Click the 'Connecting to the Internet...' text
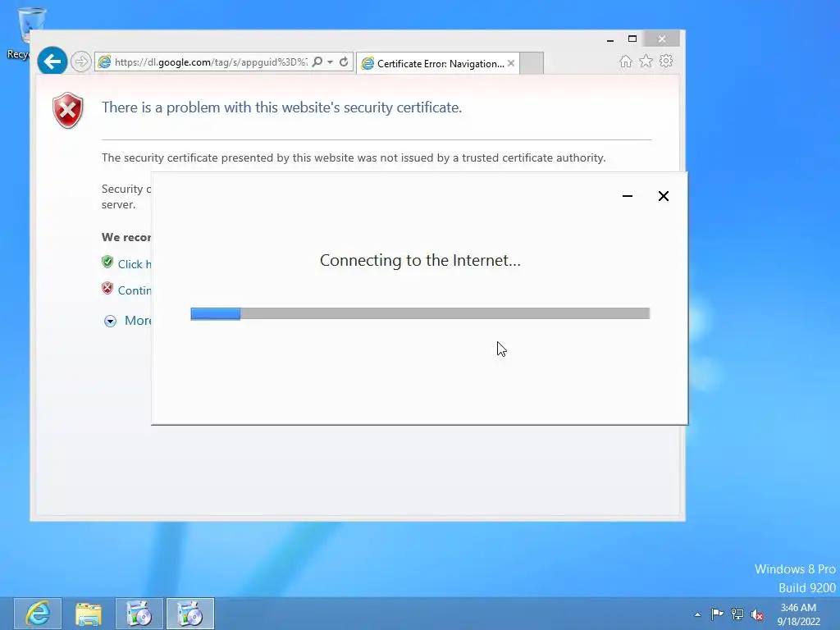This screenshot has height=630, width=840. [420, 260]
